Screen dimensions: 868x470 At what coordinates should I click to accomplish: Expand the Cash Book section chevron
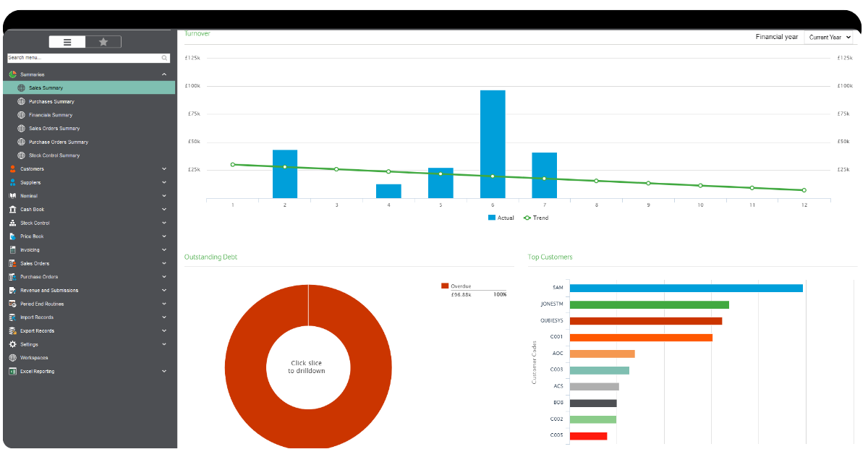164,210
